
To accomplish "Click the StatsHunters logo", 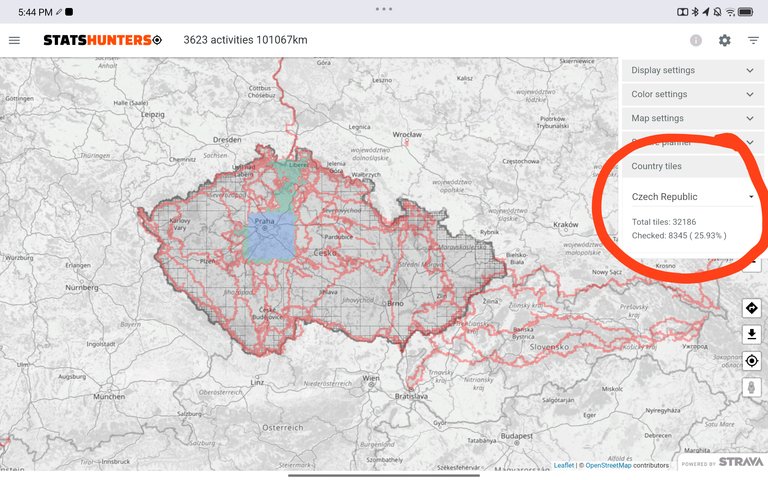I will [102, 40].
